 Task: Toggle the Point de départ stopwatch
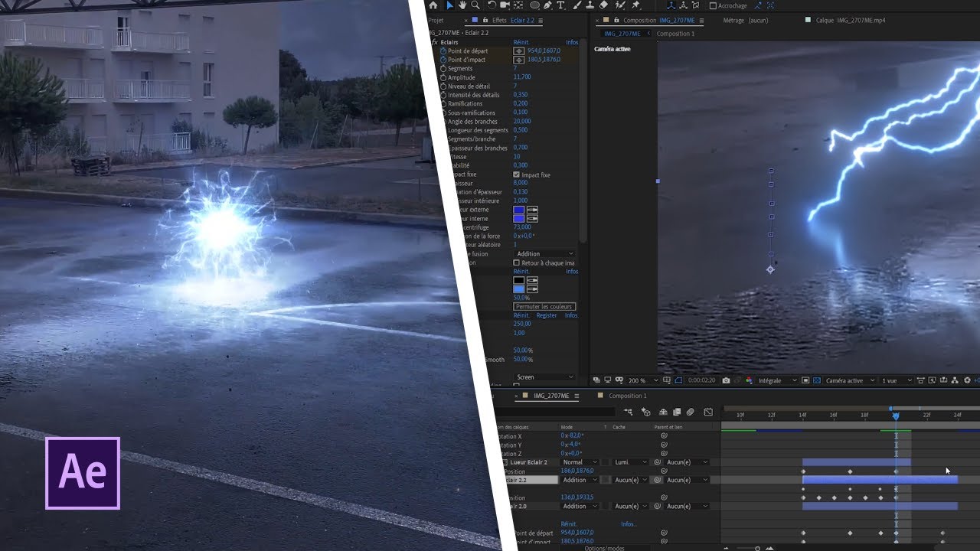pyautogui.click(x=443, y=51)
